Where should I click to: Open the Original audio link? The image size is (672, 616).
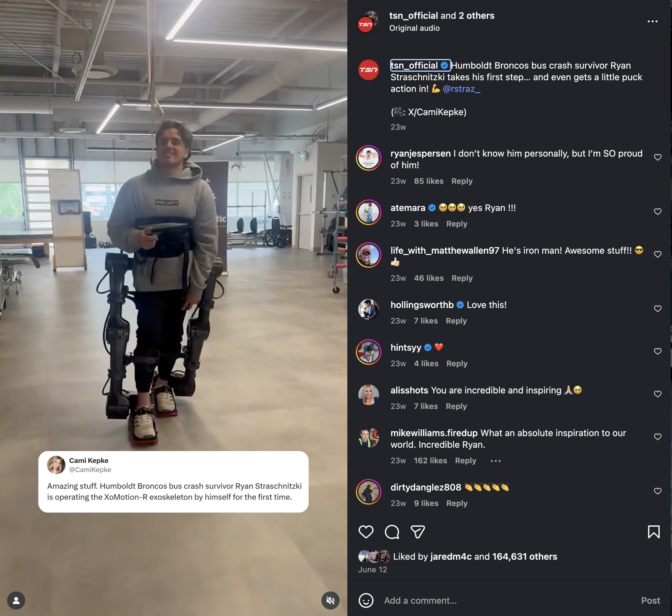(x=414, y=28)
